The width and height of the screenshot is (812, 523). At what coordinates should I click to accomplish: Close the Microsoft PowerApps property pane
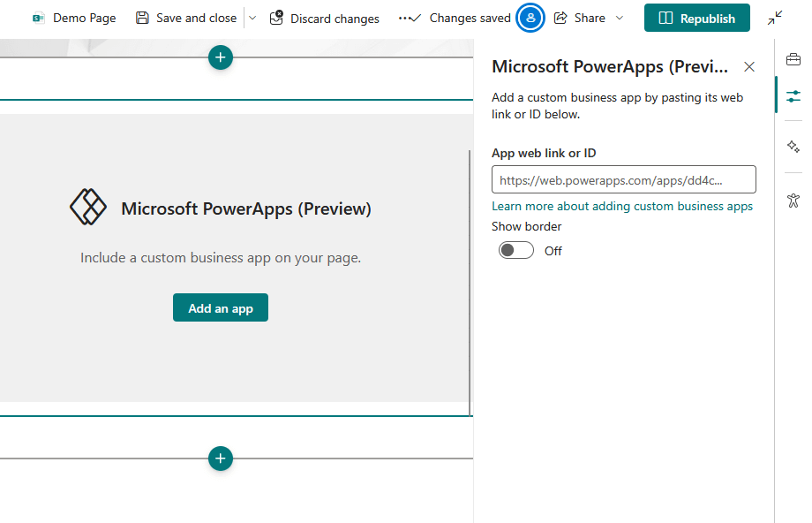coord(748,67)
